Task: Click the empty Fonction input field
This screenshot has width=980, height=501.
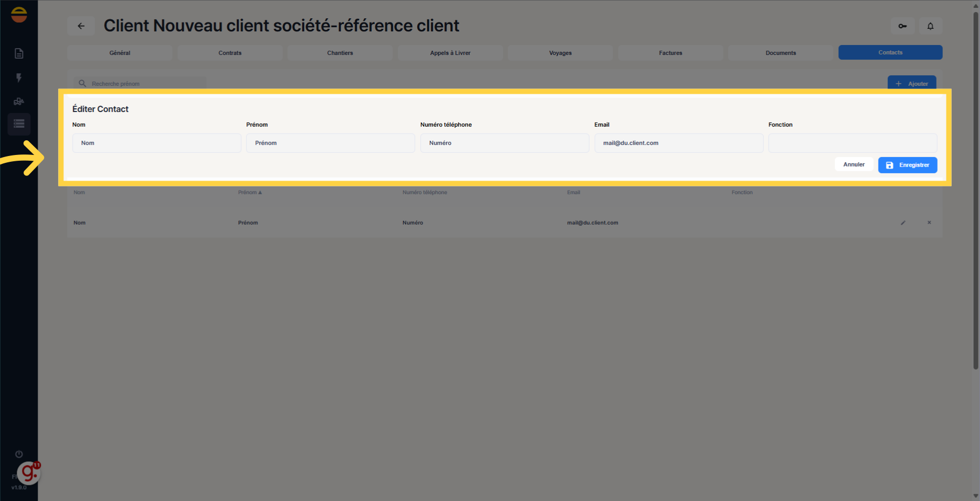Action: [852, 143]
